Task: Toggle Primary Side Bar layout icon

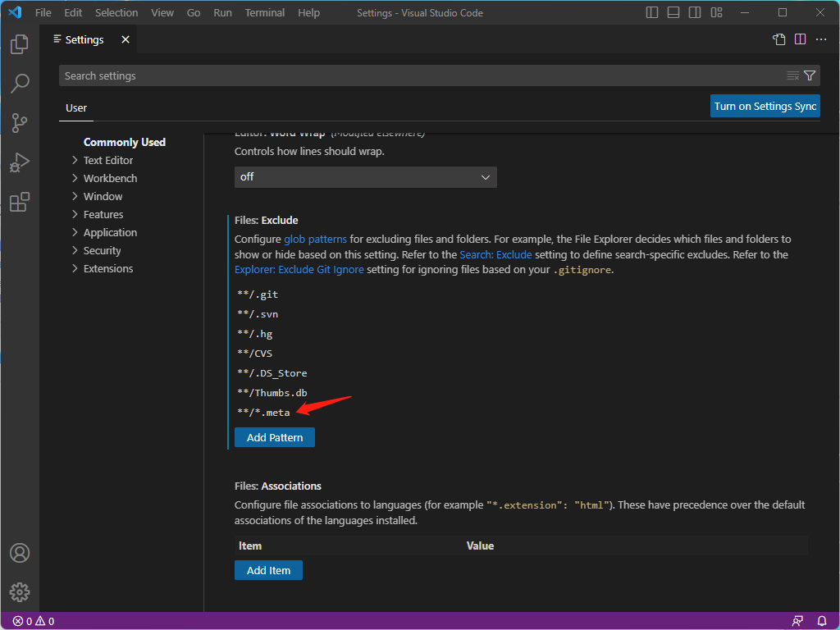Action: point(652,12)
